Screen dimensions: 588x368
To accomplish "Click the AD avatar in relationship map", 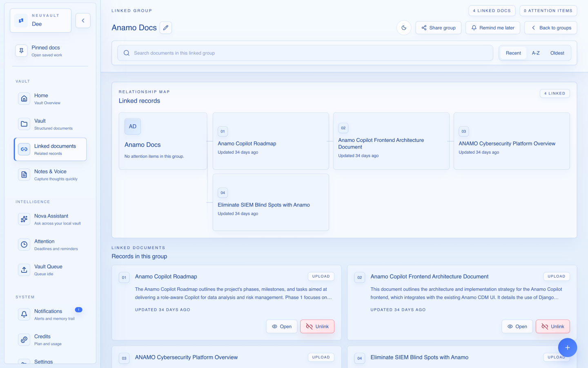I will click(133, 126).
